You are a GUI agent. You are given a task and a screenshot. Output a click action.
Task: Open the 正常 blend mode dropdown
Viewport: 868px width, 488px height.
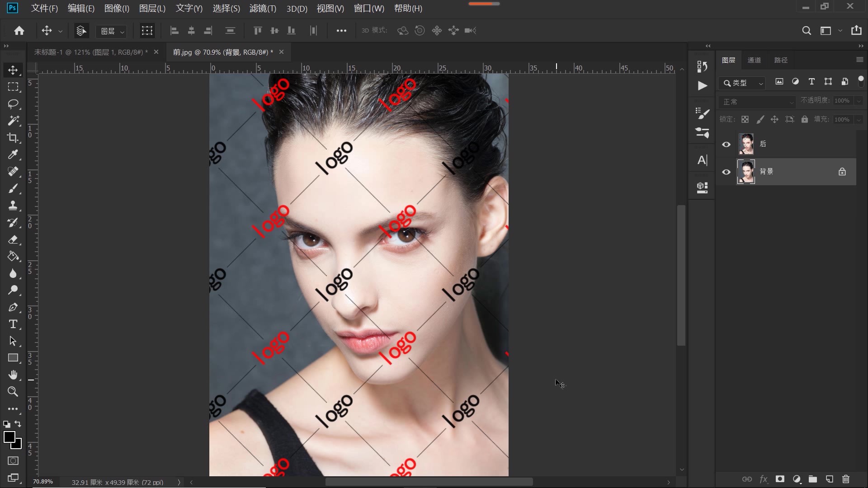click(757, 102)
